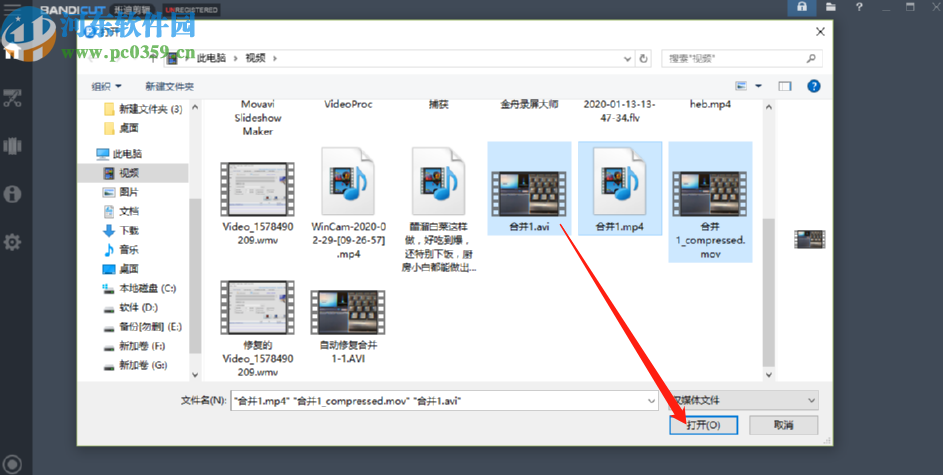
Task: Open Bandicut's Cut mode scissors icon
Action: [12, 99]
